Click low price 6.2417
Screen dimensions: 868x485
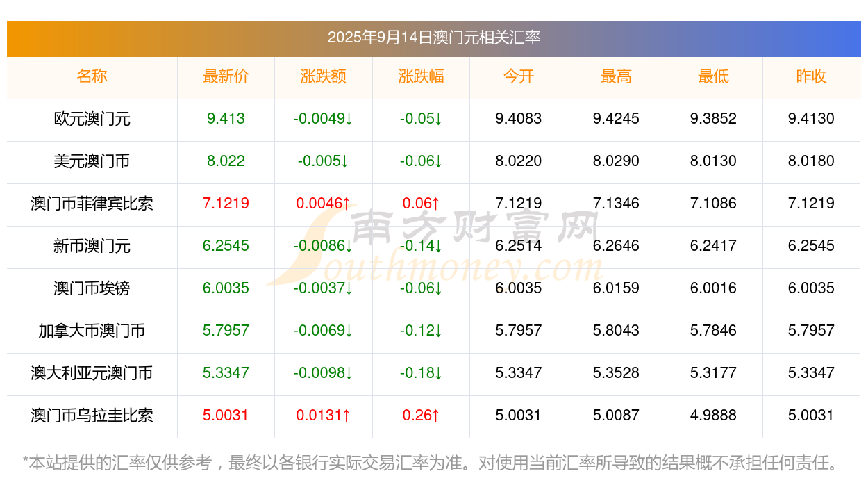click(713, 246)
